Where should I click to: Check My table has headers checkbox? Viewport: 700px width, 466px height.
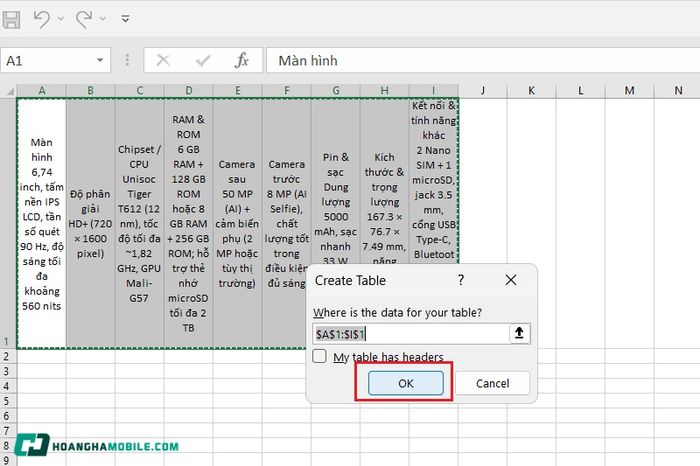click(x=319, y=356)
